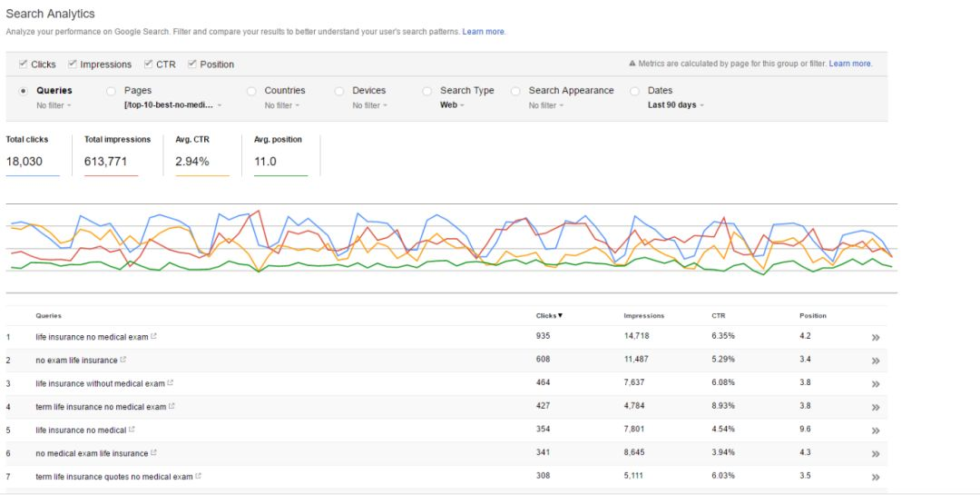Screen dimensions: 980x495
Task: Click the CTR value 8.93%
Action: coord(723,405)
